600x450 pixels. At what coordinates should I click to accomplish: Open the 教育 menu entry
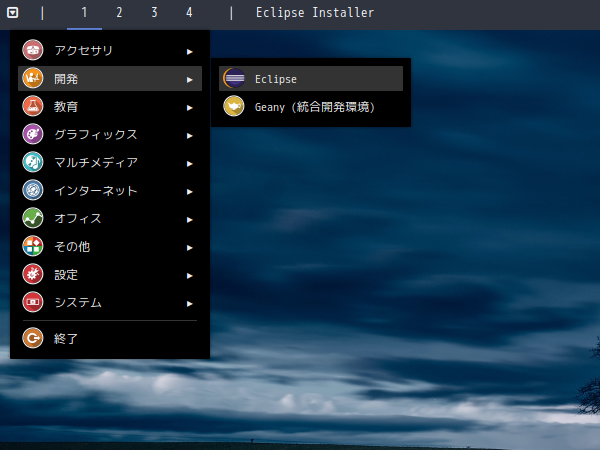110,106
